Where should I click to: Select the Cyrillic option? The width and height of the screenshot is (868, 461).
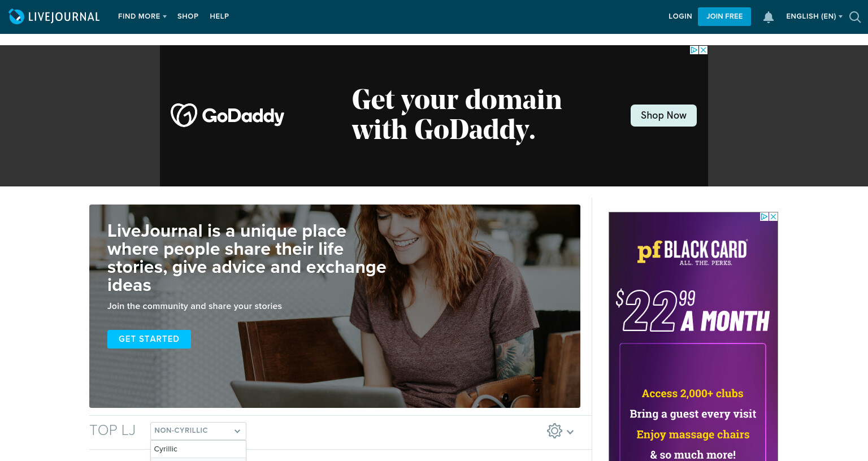[198, 449]
